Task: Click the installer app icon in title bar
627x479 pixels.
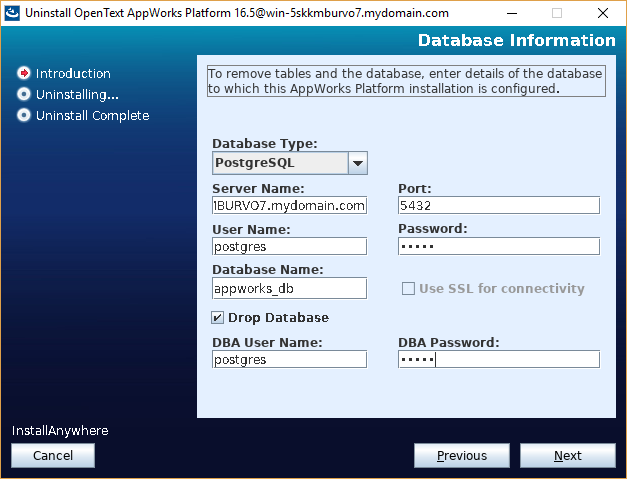Action: point(12,13)
